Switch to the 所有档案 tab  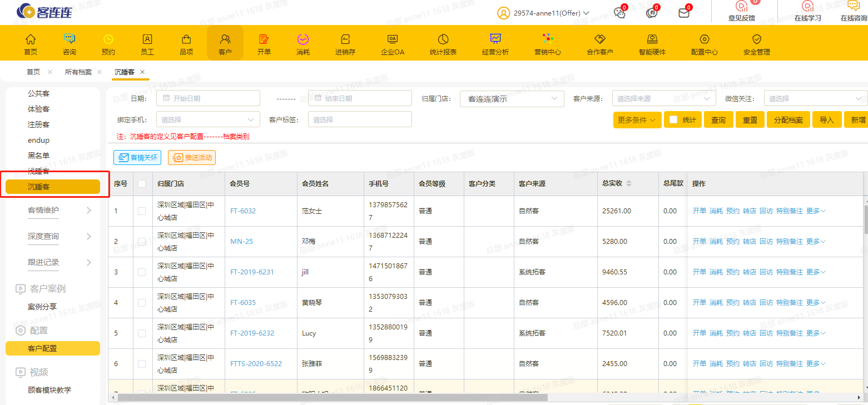point(78,72)
